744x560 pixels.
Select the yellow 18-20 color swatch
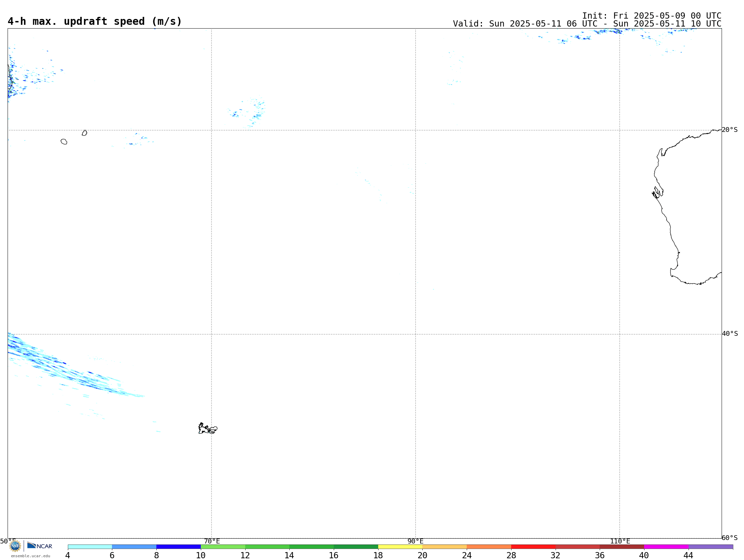[400, 547]
